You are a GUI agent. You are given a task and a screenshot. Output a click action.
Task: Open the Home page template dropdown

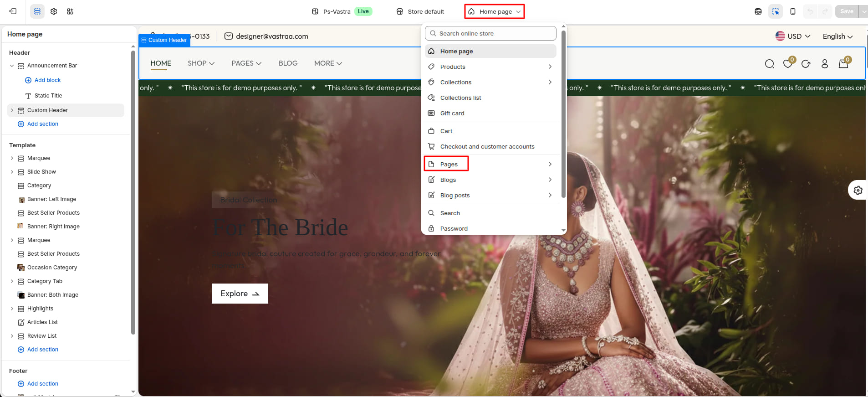coord(495,11)
